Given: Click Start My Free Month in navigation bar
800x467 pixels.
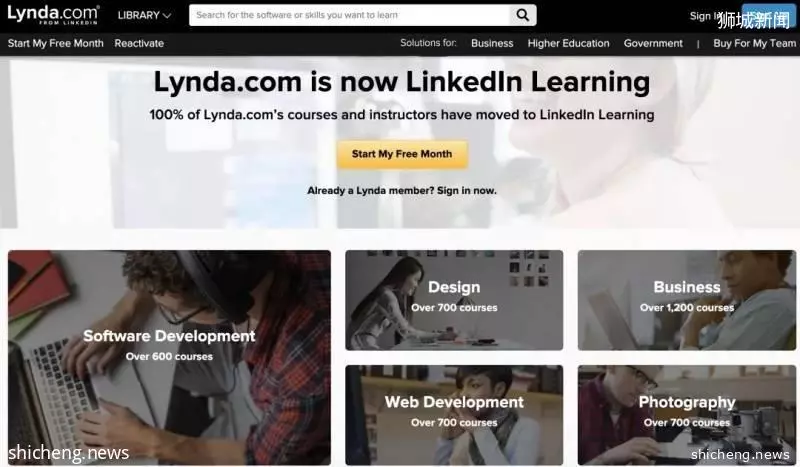Looking at the screenshot, I should point(56,43).
